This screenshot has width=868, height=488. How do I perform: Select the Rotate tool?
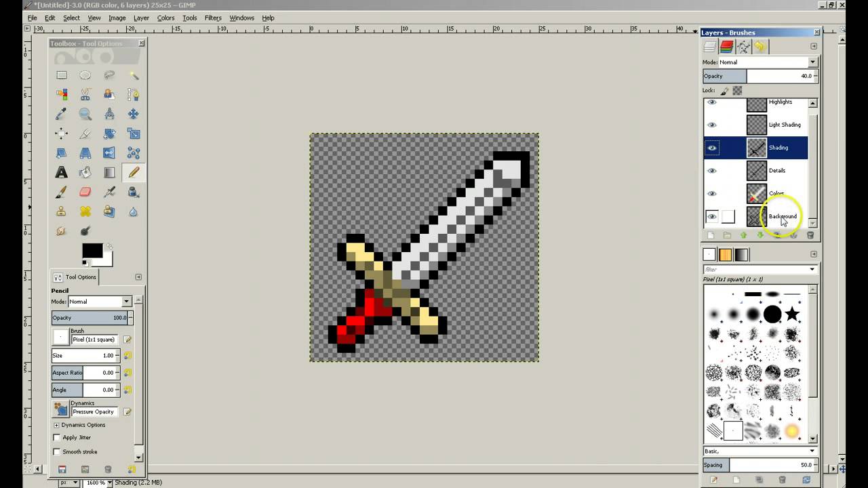(x=109, y=134)
